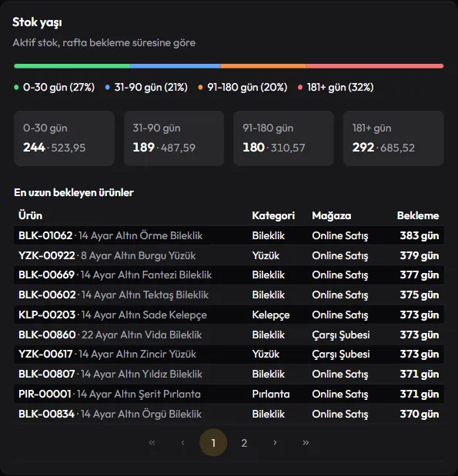Click Çarşı Şubesi in the BLK-00860 row

click(341, 335)
